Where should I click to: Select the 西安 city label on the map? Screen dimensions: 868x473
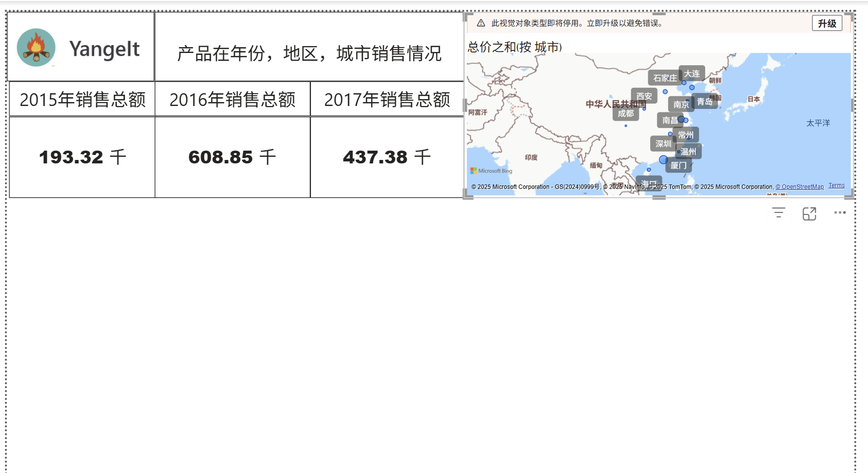(x=644, y=96)
